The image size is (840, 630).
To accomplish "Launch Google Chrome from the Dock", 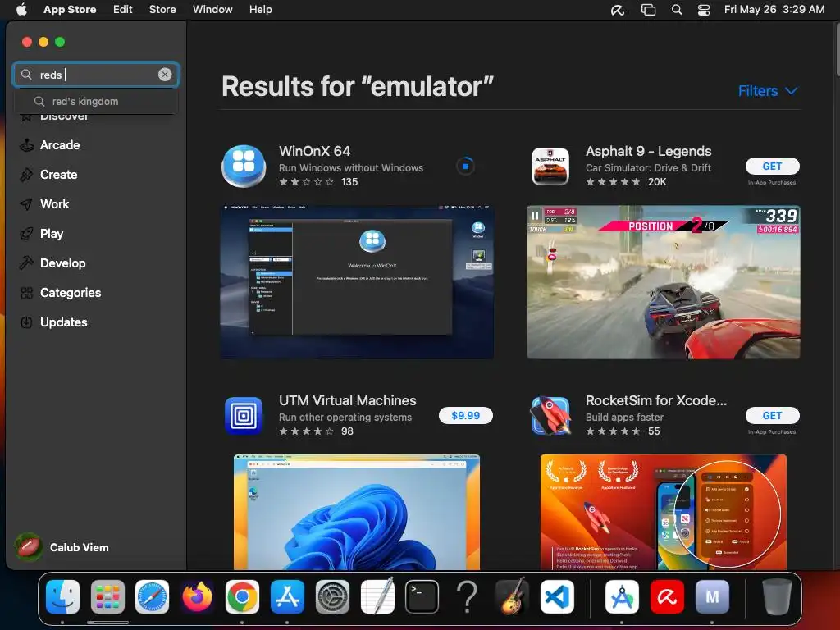I will [242, 597].
